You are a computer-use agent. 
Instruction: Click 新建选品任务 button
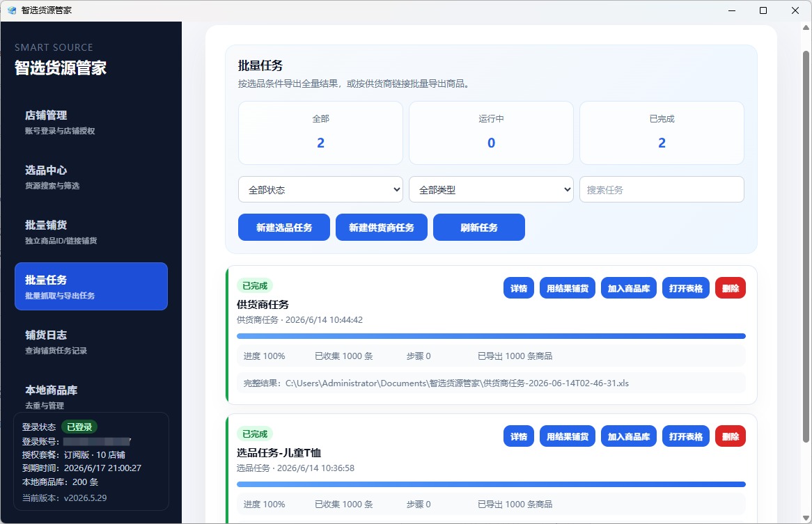point(284,227)
